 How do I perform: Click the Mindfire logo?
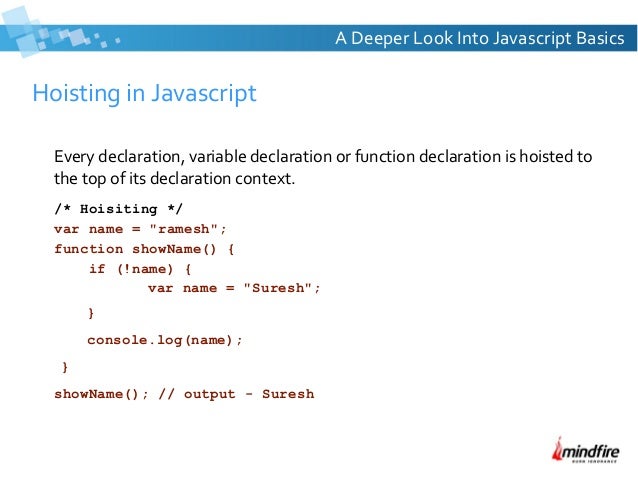tap(586, 450)
